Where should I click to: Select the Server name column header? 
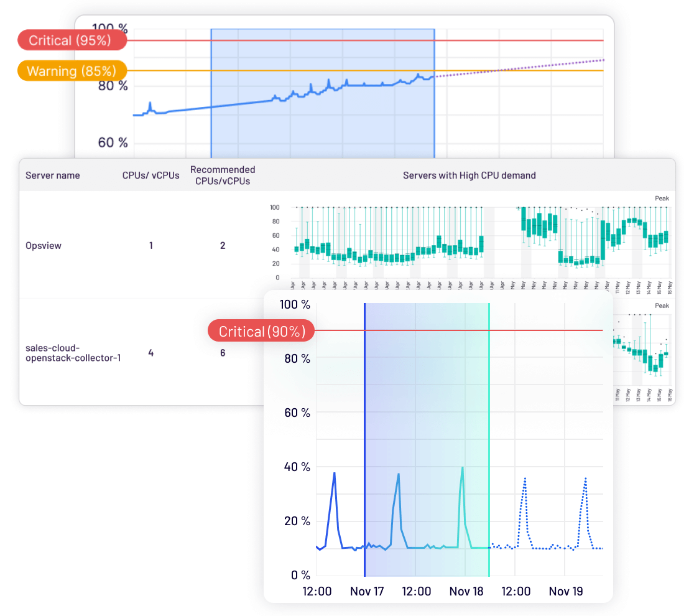point(52,175)
